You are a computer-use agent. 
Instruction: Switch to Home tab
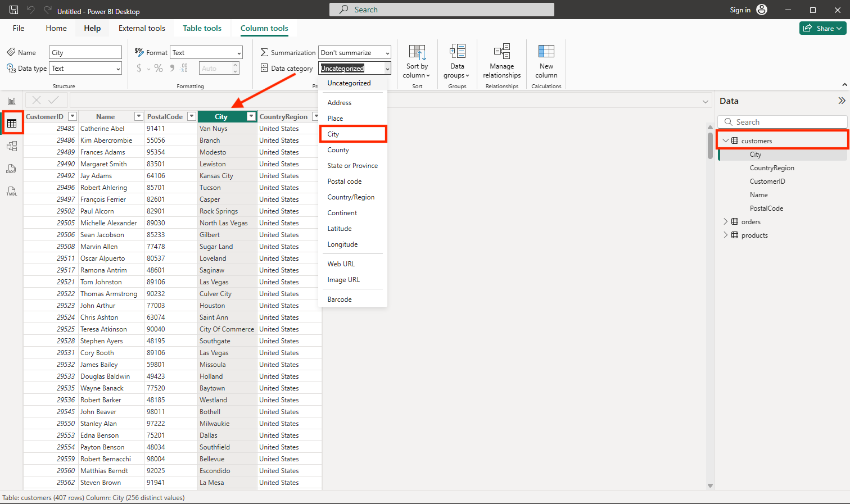[56, 28]
